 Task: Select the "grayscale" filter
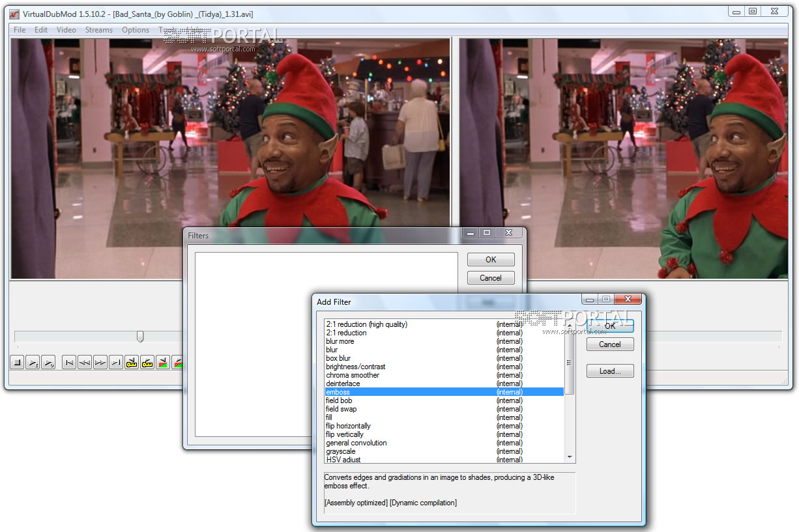point(444,451)
